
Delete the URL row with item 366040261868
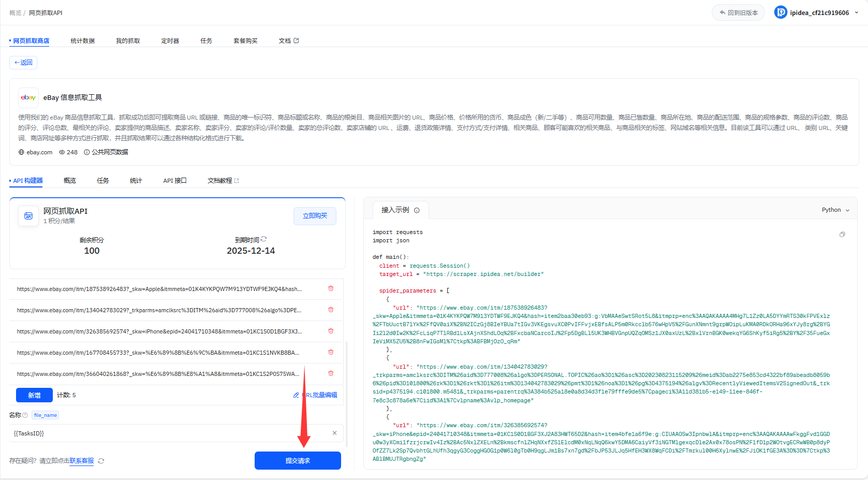pos(331,373)
